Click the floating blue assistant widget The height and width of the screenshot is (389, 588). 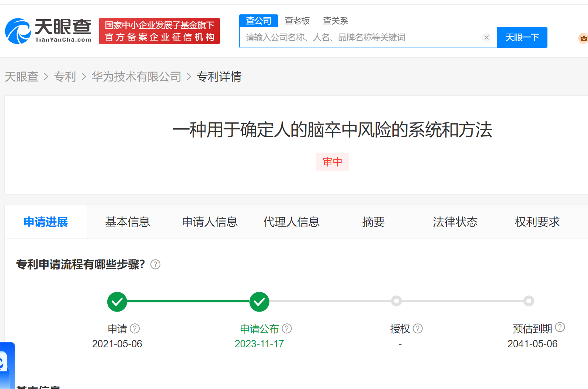tap(7, 365)
